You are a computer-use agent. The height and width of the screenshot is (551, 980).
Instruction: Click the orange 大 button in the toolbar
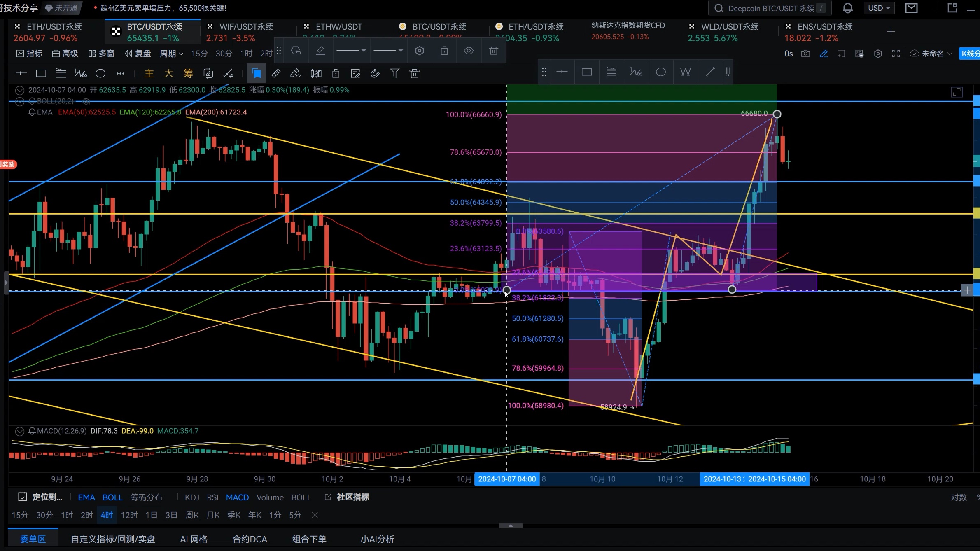(169, 74)
